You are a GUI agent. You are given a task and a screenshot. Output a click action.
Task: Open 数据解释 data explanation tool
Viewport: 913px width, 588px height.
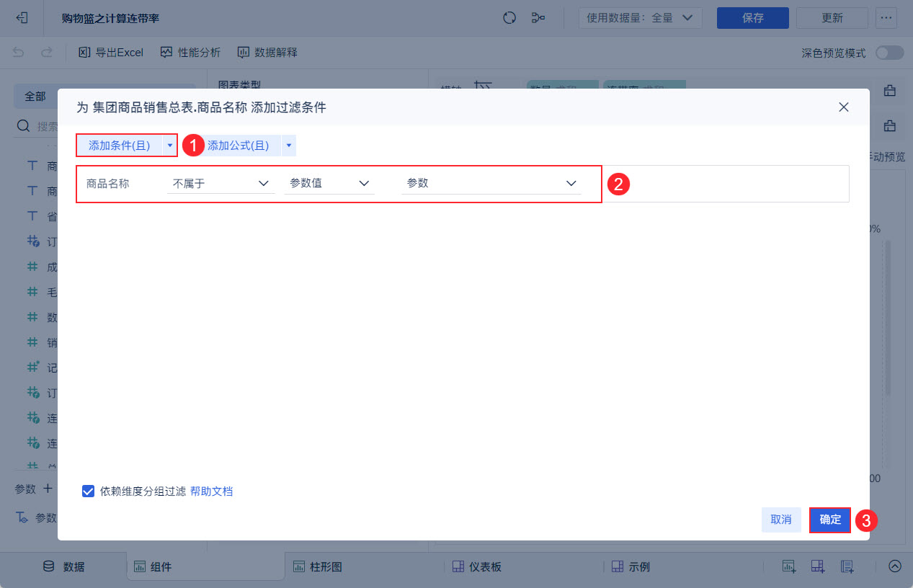tap(267, 53)
